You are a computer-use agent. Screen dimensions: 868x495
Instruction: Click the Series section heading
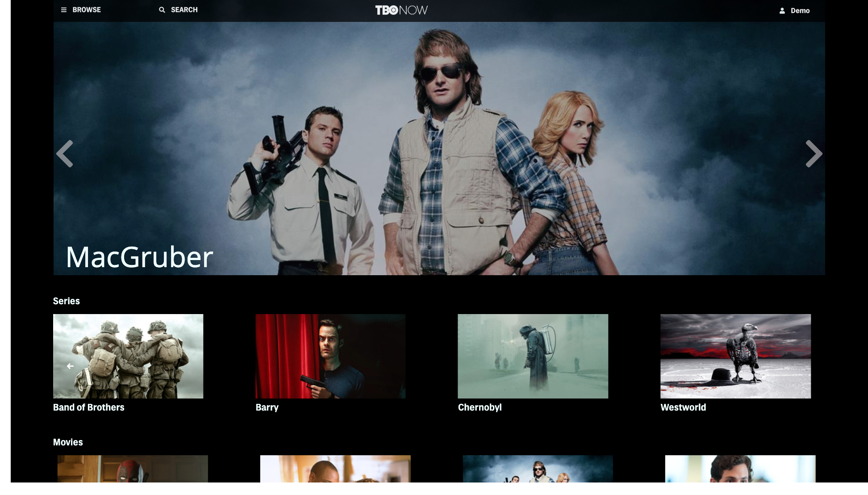click(x=67, y=301)
